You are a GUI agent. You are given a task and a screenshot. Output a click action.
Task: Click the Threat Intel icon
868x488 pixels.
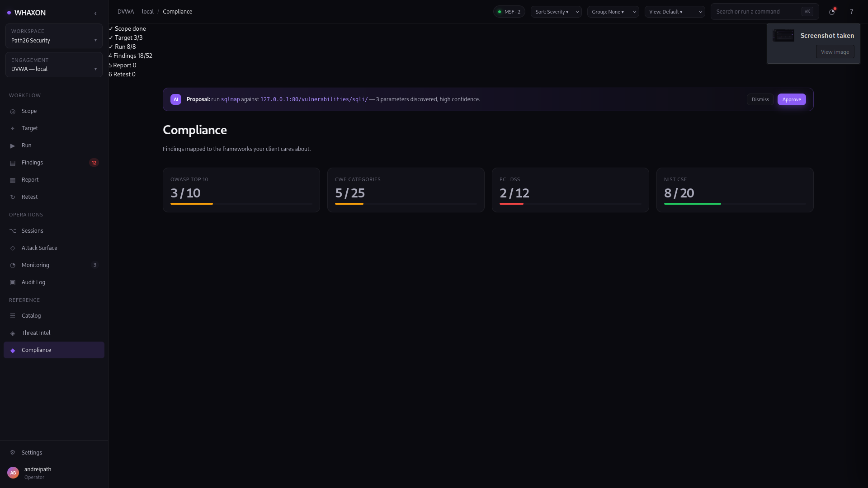point(13,333)
